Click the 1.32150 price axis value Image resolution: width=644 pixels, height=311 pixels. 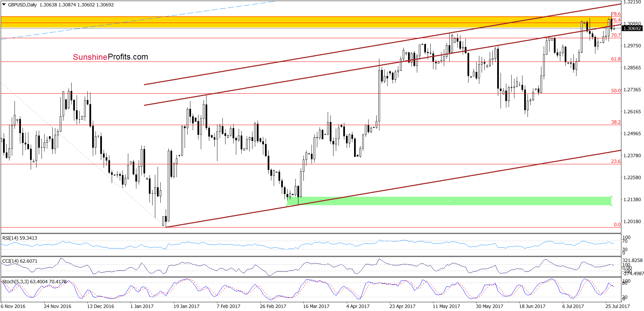click(x=632, y=2)
